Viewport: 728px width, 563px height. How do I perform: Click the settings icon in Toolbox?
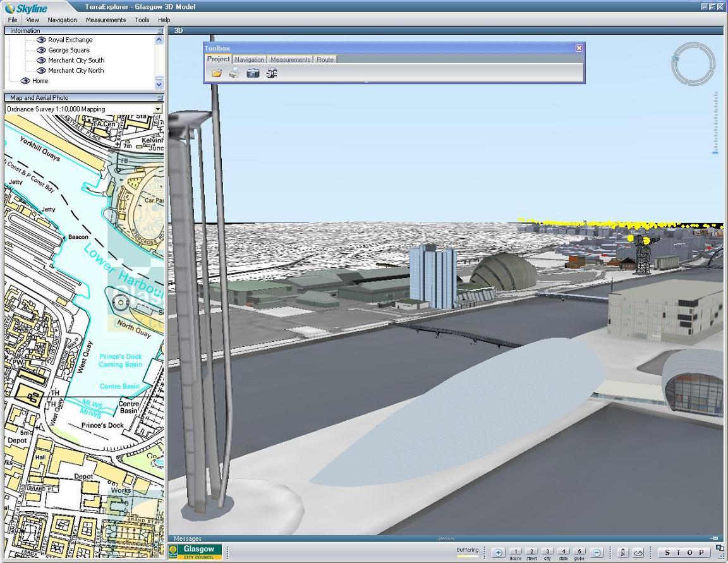click(272, 73)
